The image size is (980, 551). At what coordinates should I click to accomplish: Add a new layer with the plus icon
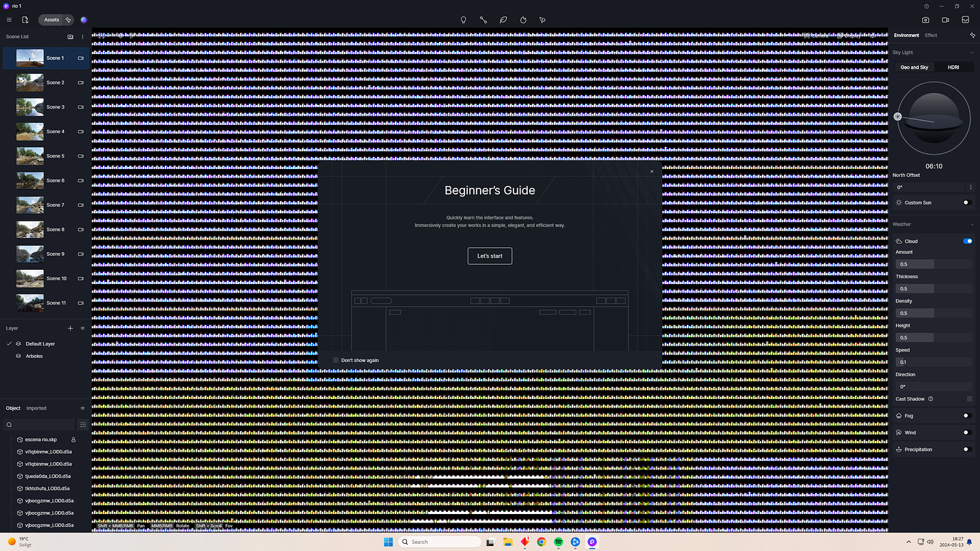[x=70, y=328]
